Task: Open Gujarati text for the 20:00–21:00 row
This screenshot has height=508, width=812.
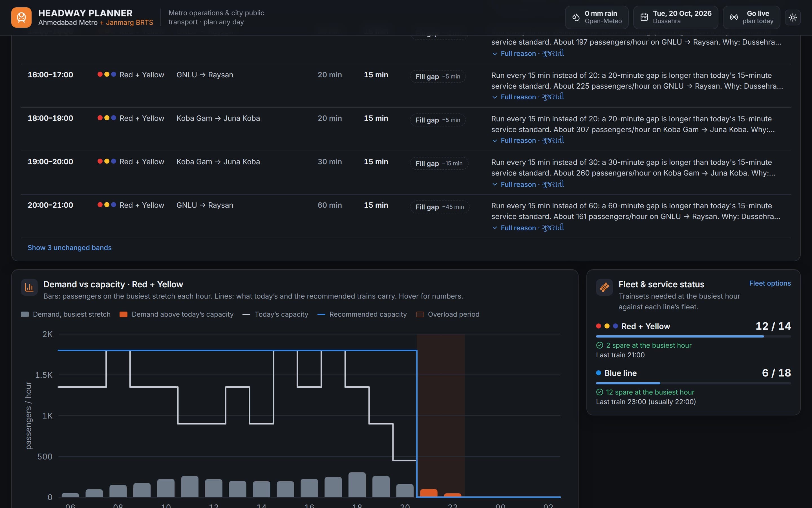Action: [553, 227]
